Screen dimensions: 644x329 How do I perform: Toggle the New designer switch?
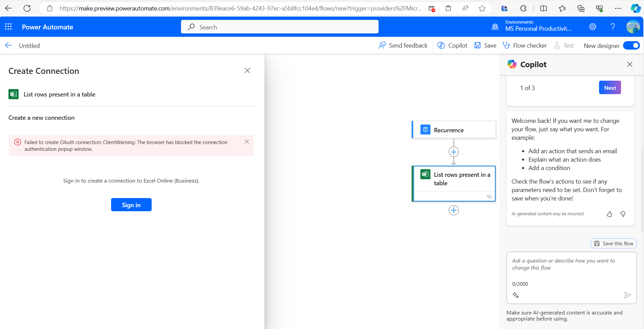(x=631, y=45)
